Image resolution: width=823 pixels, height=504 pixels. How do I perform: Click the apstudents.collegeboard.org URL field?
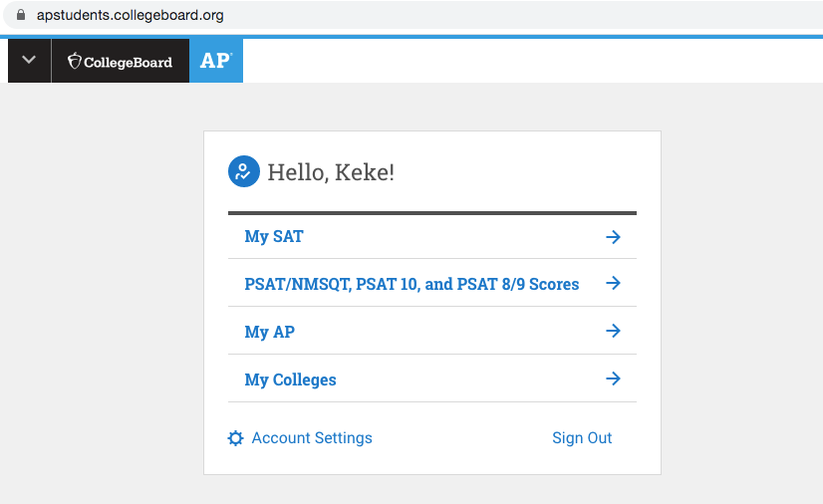tap(131, 15)
